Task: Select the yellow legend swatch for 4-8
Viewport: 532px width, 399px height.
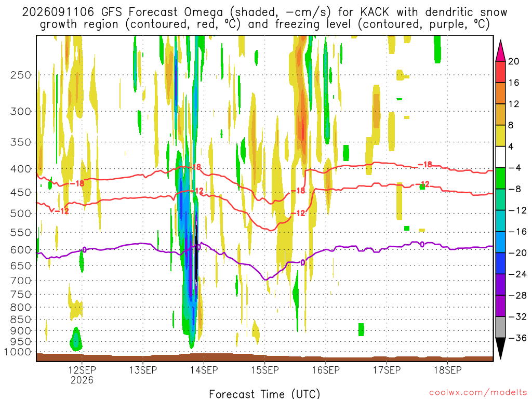Action: (x=500, y=136)
